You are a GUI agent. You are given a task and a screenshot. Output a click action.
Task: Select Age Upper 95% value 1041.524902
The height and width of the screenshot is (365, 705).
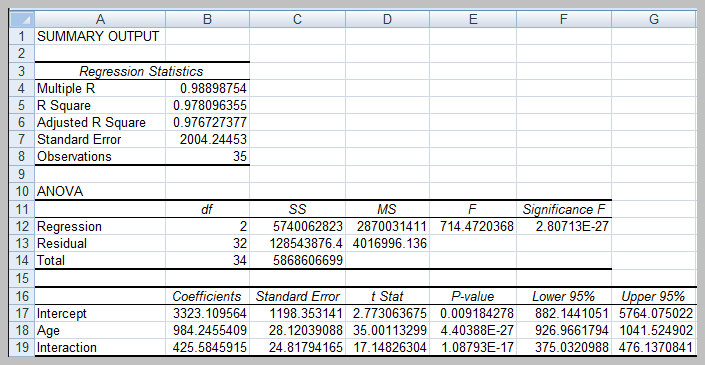tap(654, 330)
